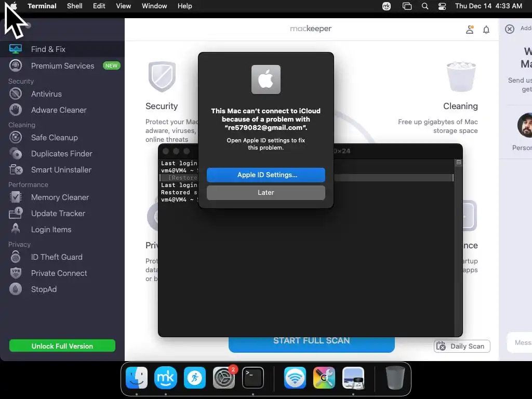This screenshot has height=399, width=532.
Task: Click the Terminal window scrollbar toggle
Action: [458, 163]
